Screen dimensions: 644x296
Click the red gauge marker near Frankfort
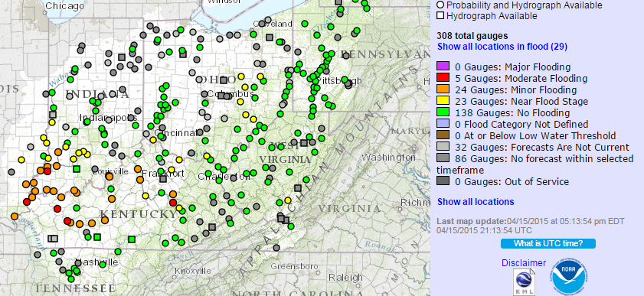pyautogui.click(x=173, y=203)
